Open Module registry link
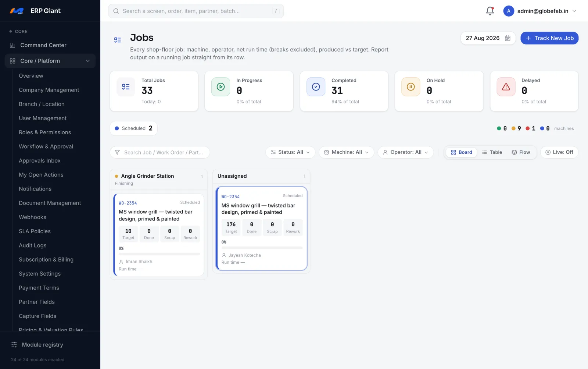This screenshot has height=369, width=588. pyautogui.click(x=42, y=345)
